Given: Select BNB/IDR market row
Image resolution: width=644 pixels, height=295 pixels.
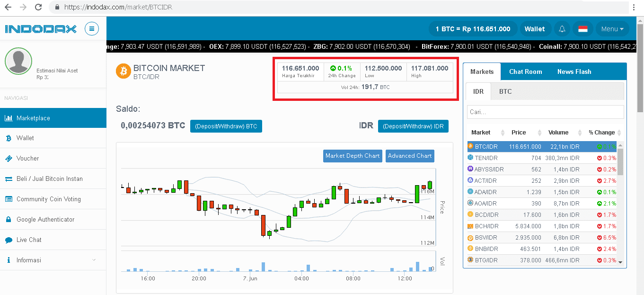Looking at the screenshot, I should pyautogui.click(x=542, y=249).
